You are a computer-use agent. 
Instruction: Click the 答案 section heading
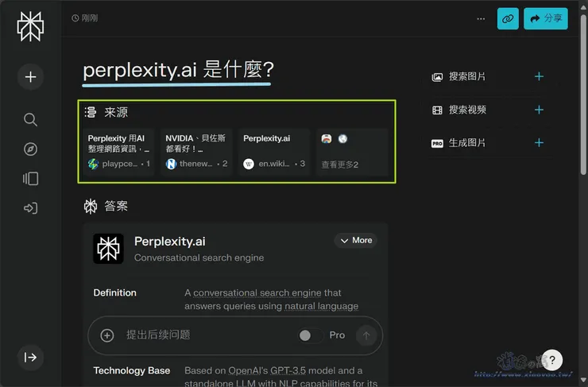pos(116,206)
